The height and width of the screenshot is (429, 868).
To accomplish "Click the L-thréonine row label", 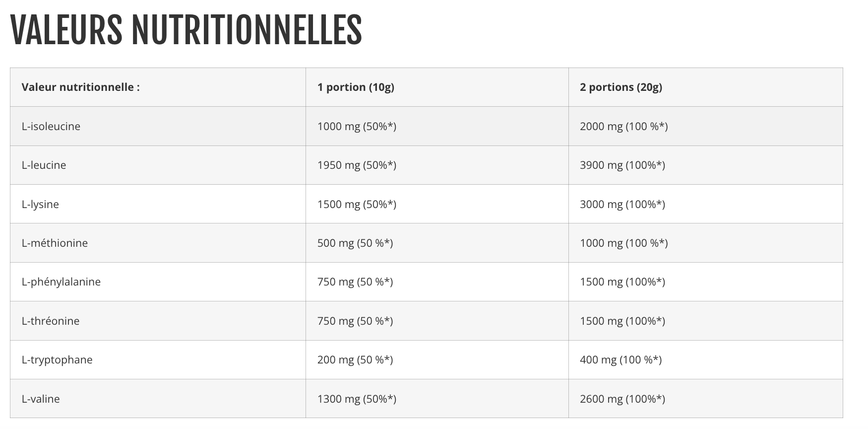I will tap(51, 321).
